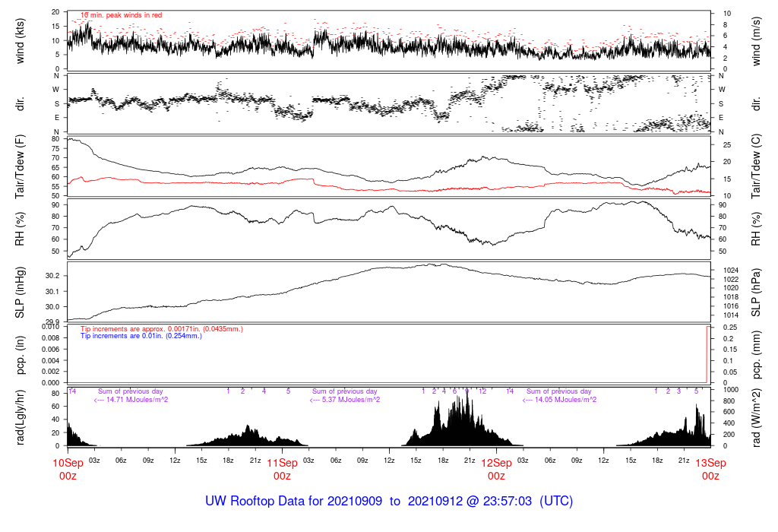The image size is (778, 532).
Task: Click the red tip increments 0.00171in. note
Action: coord(162,329)
